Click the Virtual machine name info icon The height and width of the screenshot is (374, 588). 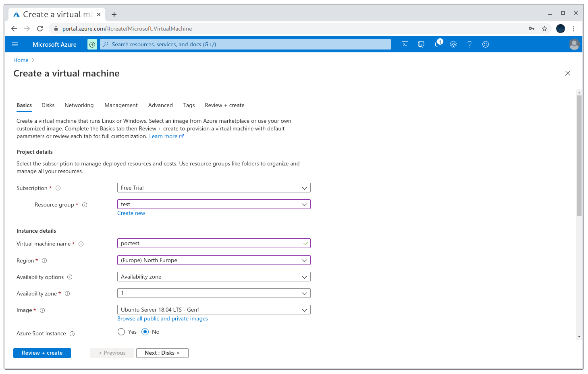coord(81,244)
